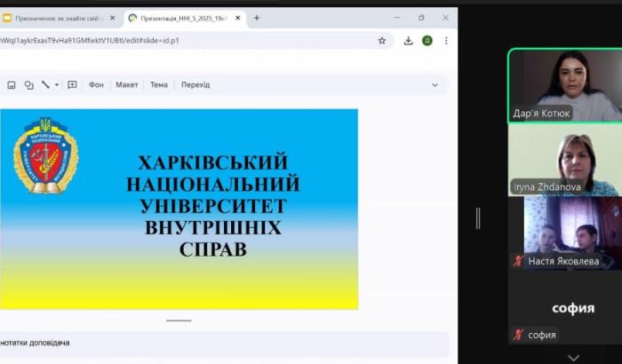Open a new browser tab
Image resolution: width=622 pixels, height=364 pixels.
[257, 18]
